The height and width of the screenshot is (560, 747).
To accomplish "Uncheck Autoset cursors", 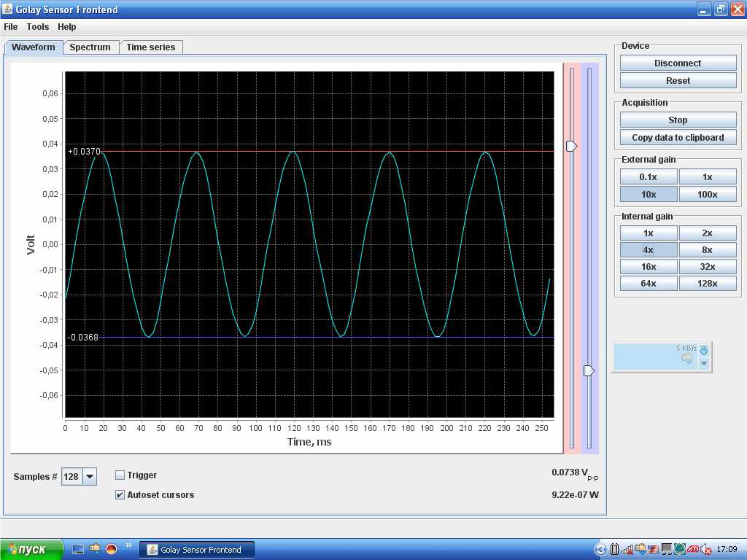I will tap(120, 495).
